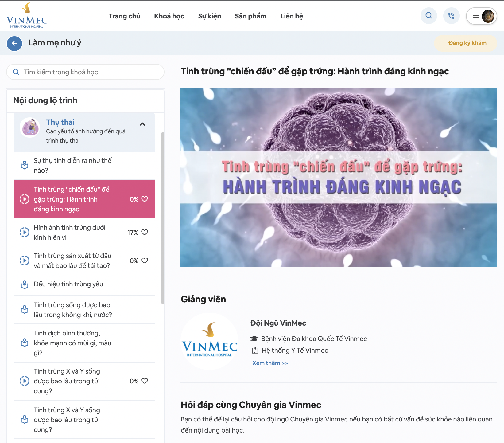Toggle heart on Tinh trùng X và Y video lesson

pos(145,381)
